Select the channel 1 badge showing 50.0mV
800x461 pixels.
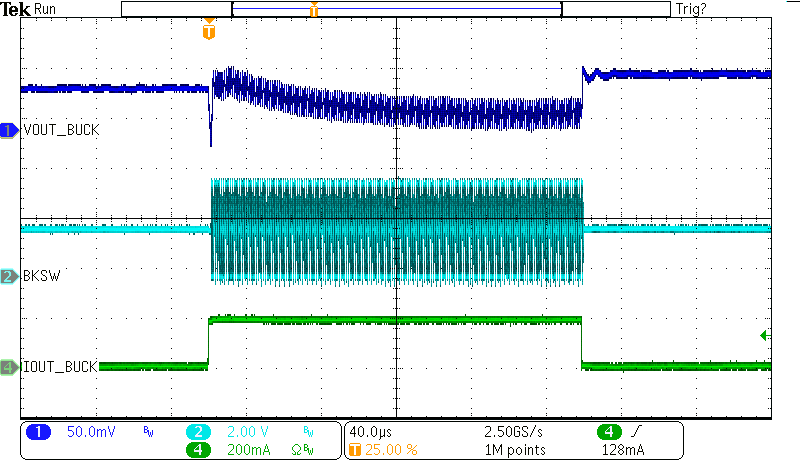point(38,432)
